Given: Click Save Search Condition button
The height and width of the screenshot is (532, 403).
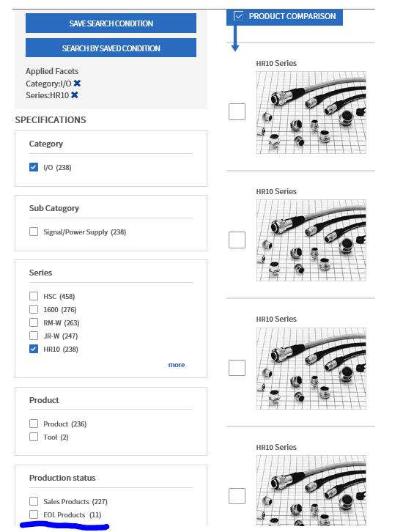Looking at the screenshot, I should coord(111,23).
